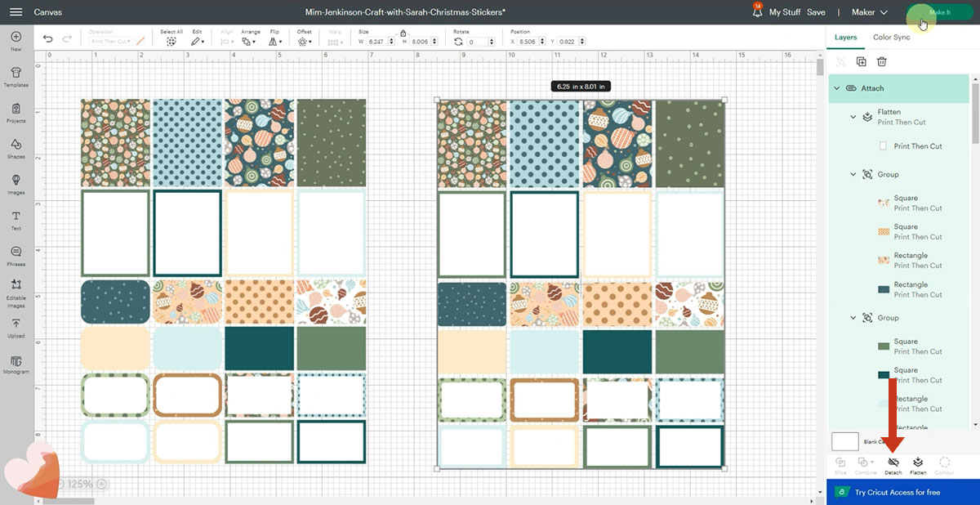This screenshot has width=980, height=505.
Task: Collapse the Flatten layer in the Layers panel
Action: pyautogui.click(x=853, y=117)
